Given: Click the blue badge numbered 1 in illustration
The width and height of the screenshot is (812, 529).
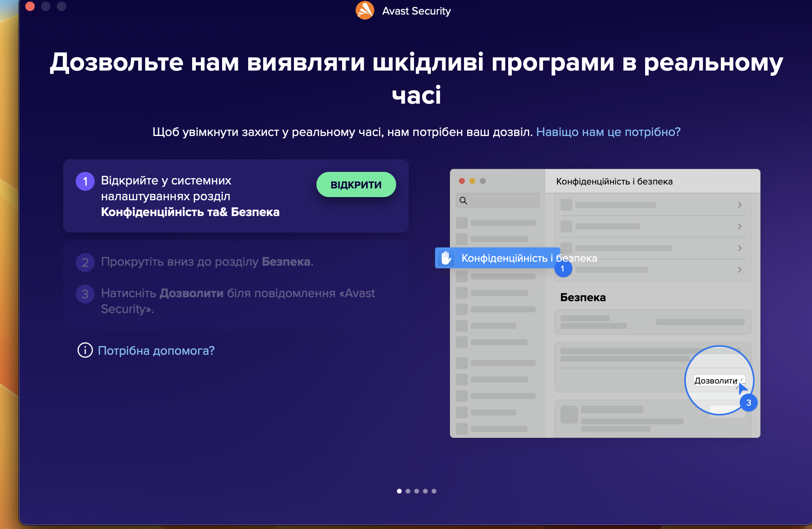Looking at the screenshot, I should click(x=563, y=269).
